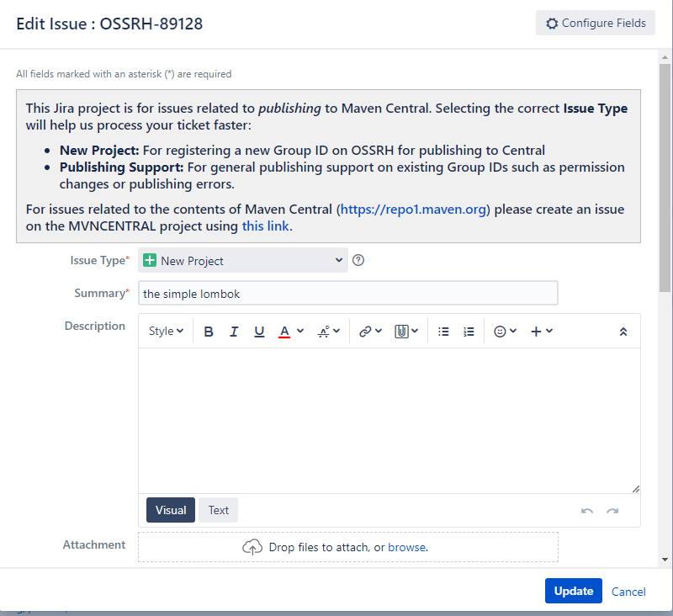Viewport: 673px width, 616px height.
Task: Expand the text color picker arrow
Action: 300,331
